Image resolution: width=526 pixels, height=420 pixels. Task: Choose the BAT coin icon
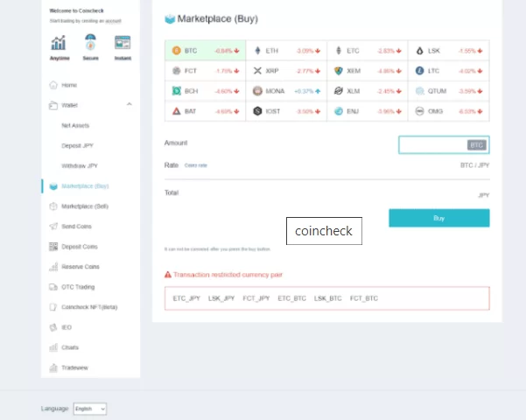point(177,111)
